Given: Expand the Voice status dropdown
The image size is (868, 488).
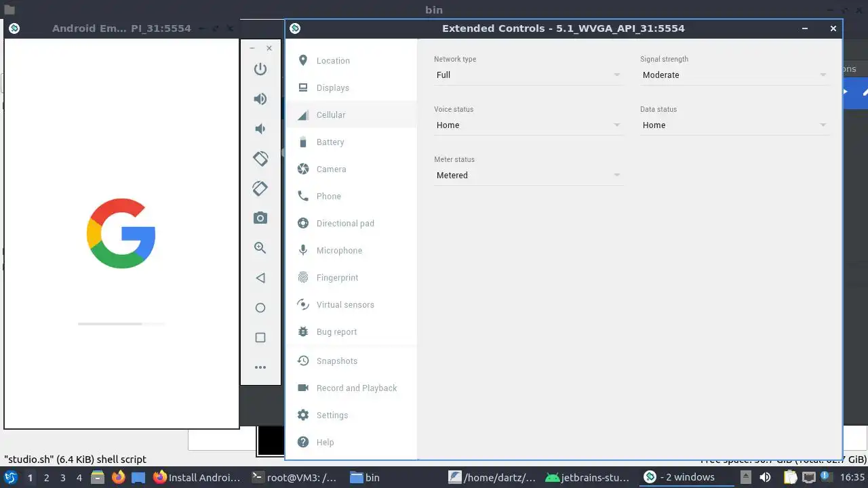Looking at the screenshot, I should (528, 125).
